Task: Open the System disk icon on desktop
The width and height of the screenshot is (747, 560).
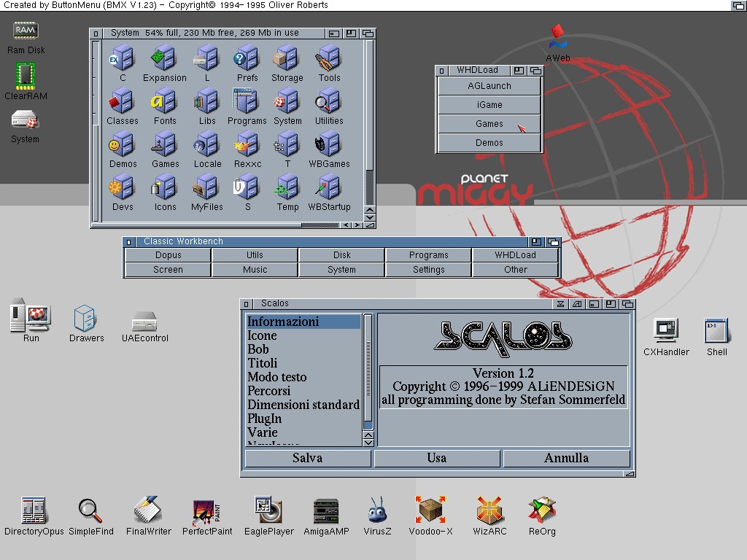Action: pos(25,120)
